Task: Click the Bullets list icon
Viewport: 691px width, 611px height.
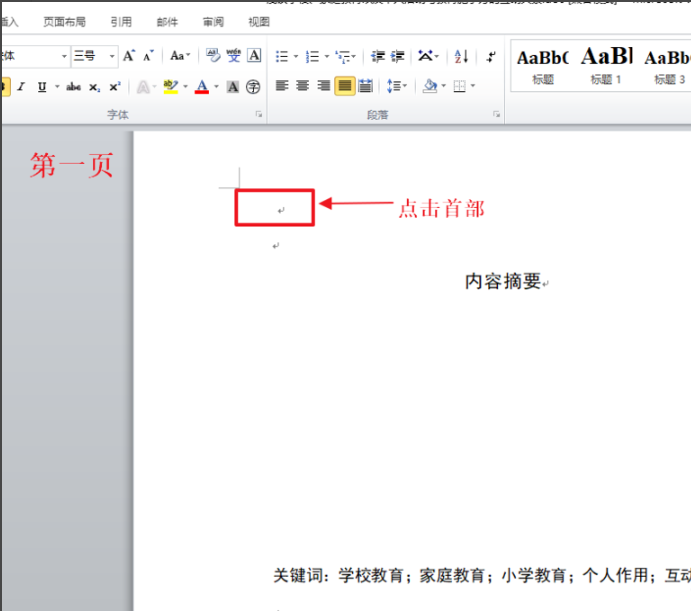Action: pos(282,56)
